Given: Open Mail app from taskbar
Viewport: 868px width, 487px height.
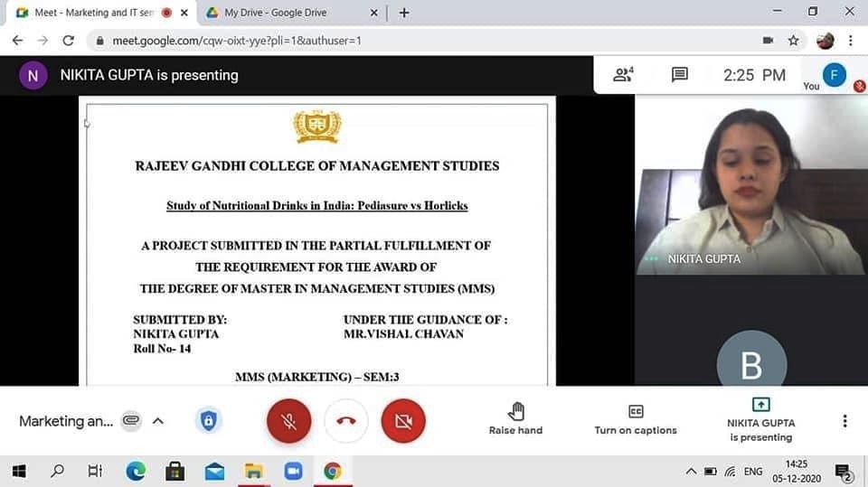Looking at the screenshot, I should (x=214, y=471).
